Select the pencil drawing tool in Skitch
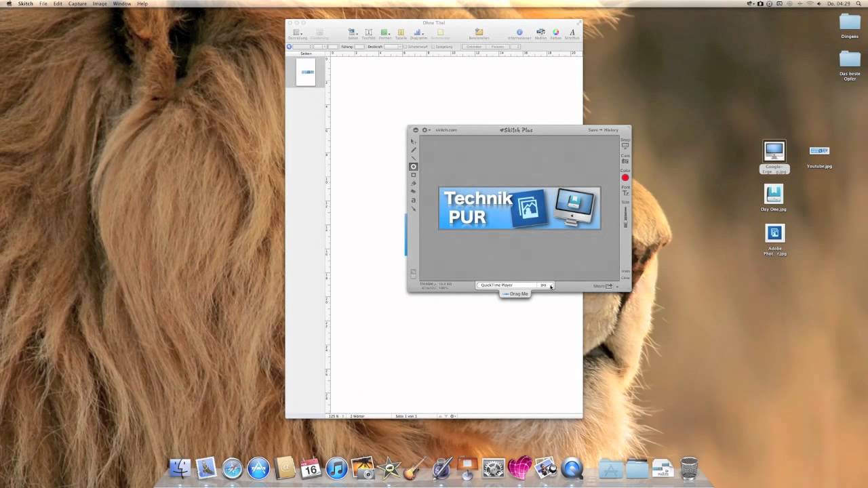 point(414,150)
